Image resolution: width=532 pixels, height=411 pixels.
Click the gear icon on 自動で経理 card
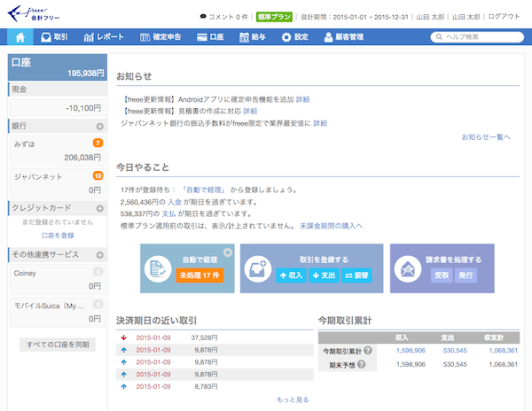point(228,252)
